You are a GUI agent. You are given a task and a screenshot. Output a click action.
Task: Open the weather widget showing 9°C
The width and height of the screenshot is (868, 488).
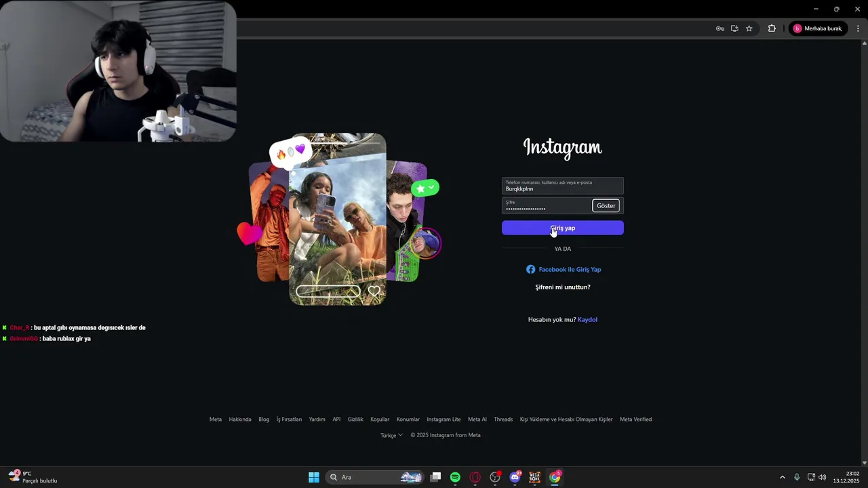coord(33,477)
